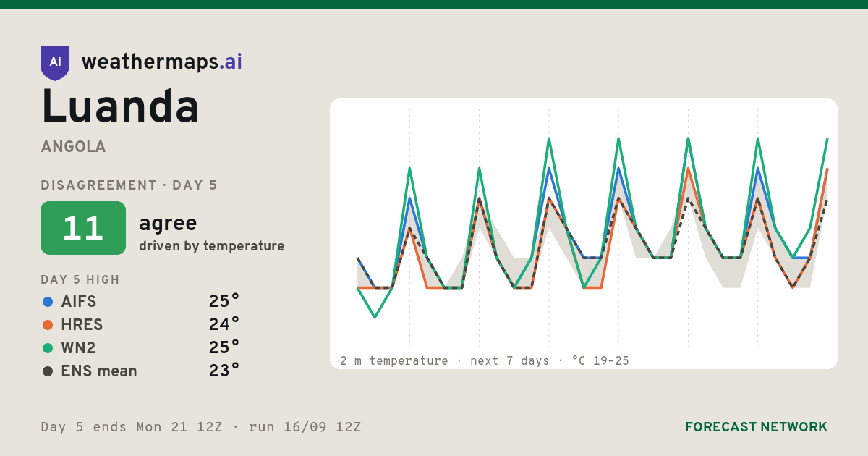Select the dark ENS mean legend dot

point(48,371)
